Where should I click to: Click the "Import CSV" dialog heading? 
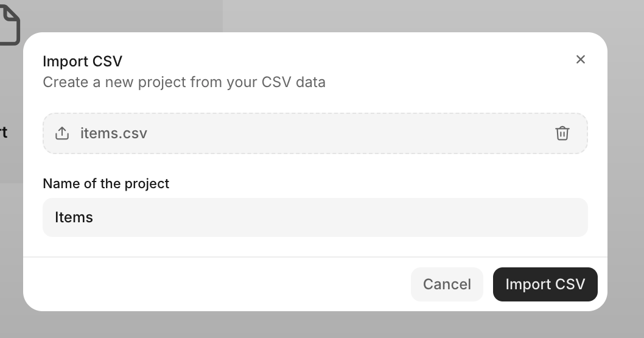click(x=82, y=62)
